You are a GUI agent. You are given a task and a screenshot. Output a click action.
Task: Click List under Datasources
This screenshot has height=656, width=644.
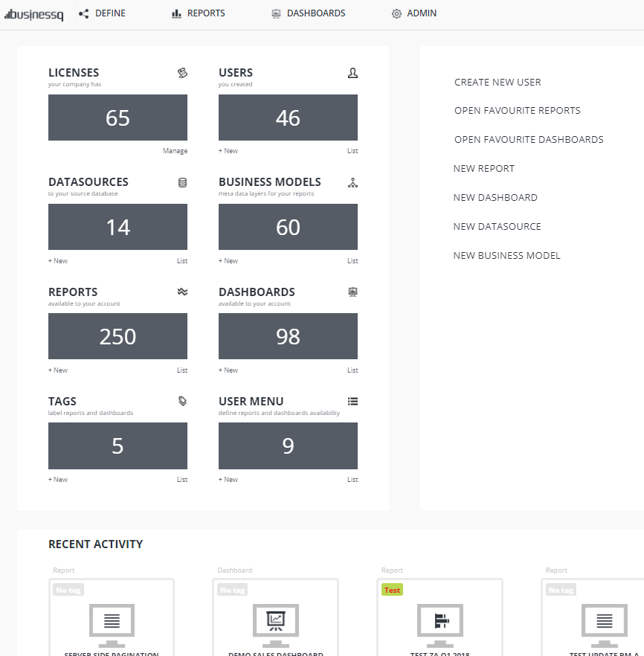pyautogui.click(x=182, y=260)
